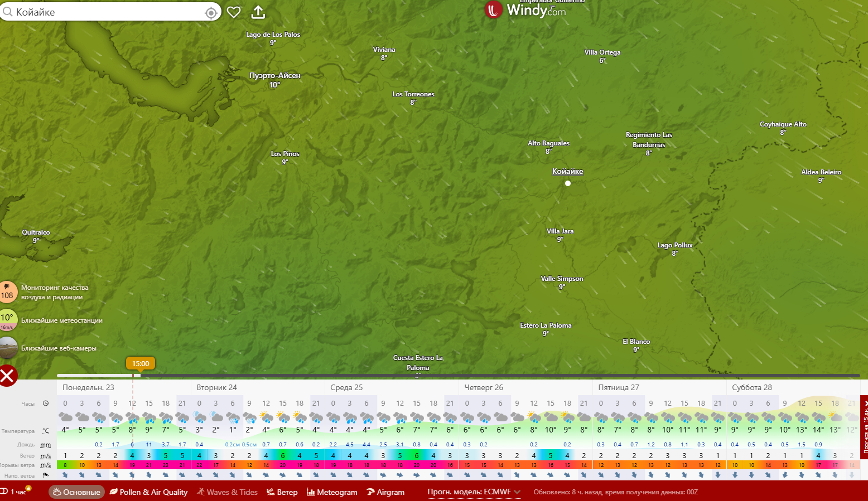The image size is (868, 501).
Task: Click the Среда 25 day header
Action: (x=346, y=387)
